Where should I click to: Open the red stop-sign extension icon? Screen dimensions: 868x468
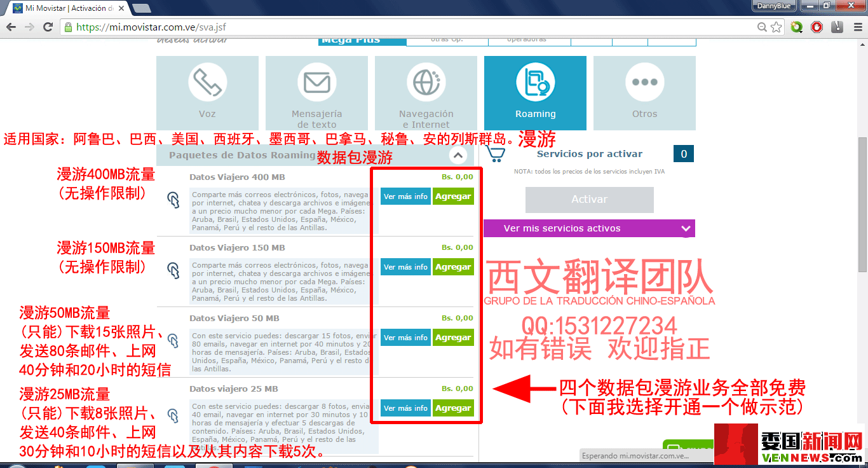click(817, 27)
